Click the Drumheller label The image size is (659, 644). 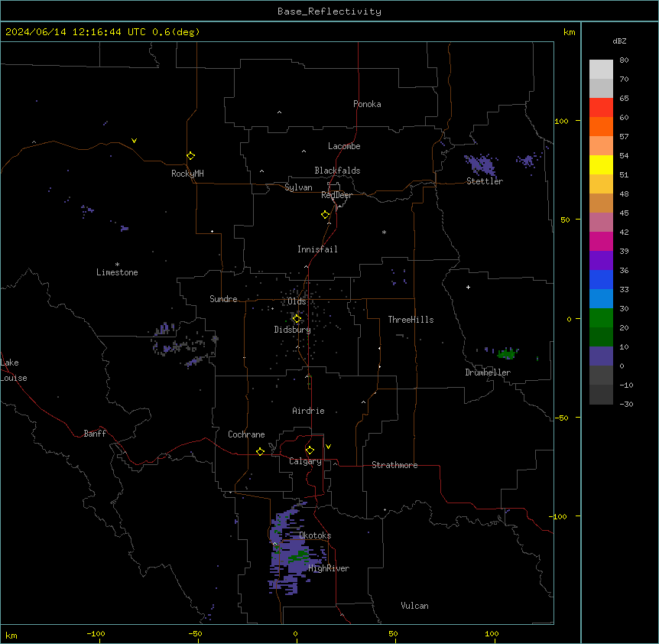coord(488,372)
